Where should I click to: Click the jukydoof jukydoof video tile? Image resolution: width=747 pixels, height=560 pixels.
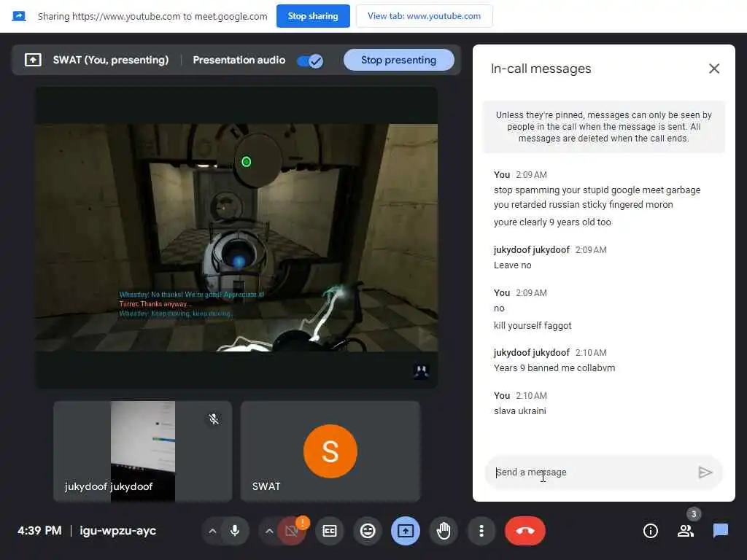(142, 451)
